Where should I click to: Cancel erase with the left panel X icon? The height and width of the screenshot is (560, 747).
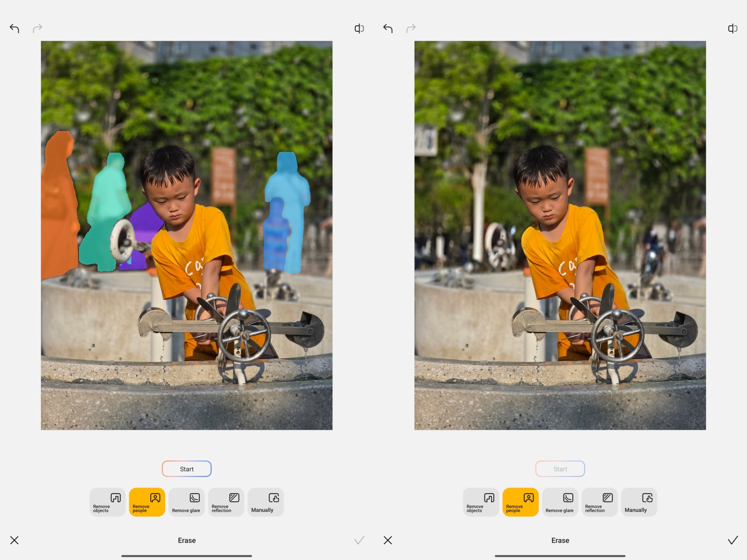click(x=14, y=540)
